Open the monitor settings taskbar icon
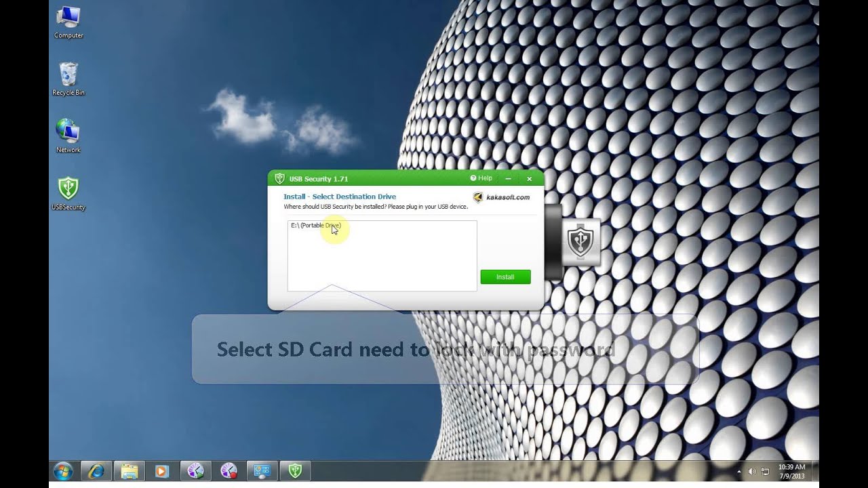The image size is (868, 488). [262, 471]
